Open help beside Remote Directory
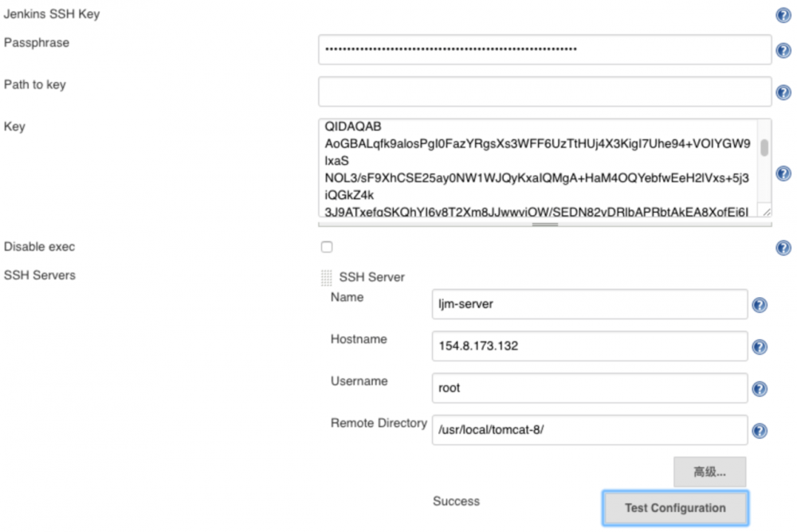Image resolution: width=797 pixels, height=532 pixels. 760,430
